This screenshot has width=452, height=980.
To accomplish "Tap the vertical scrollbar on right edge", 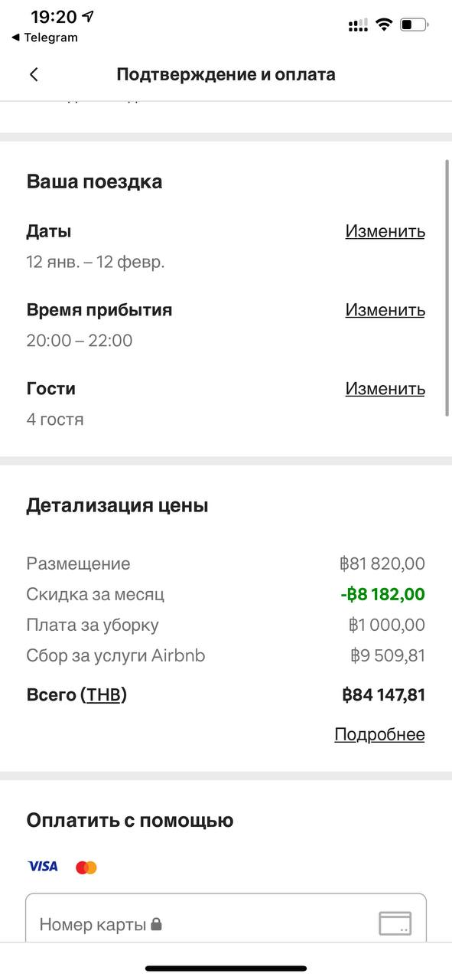I will click(447, 288).
